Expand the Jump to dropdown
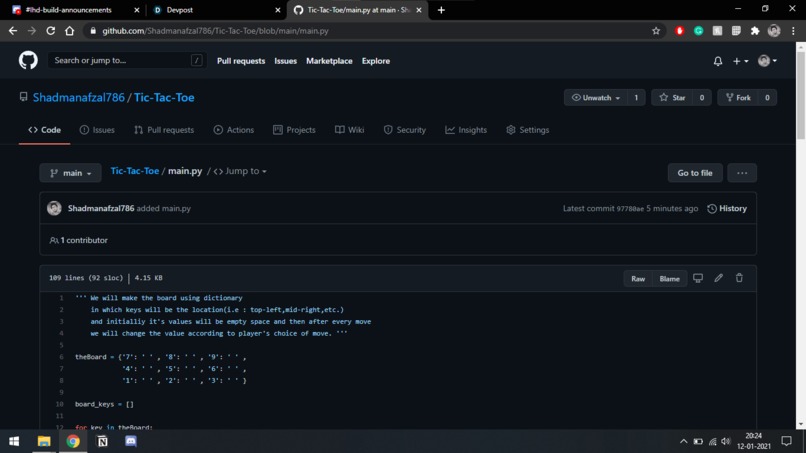Screen dimensions: 806x453 coord(241,171)
